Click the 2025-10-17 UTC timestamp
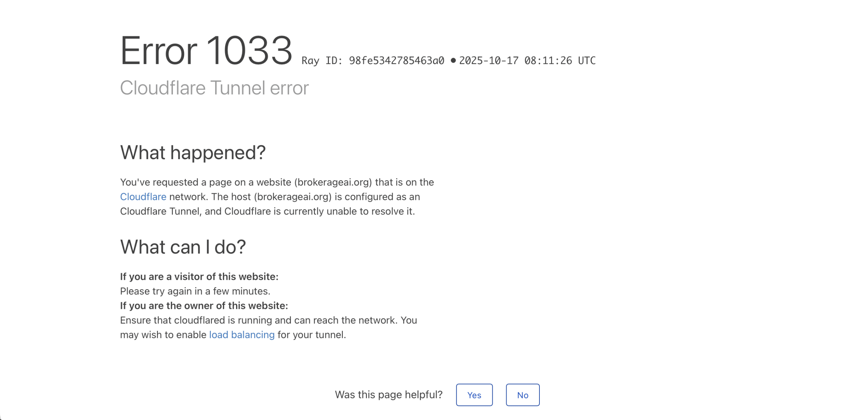 [527, 61]
